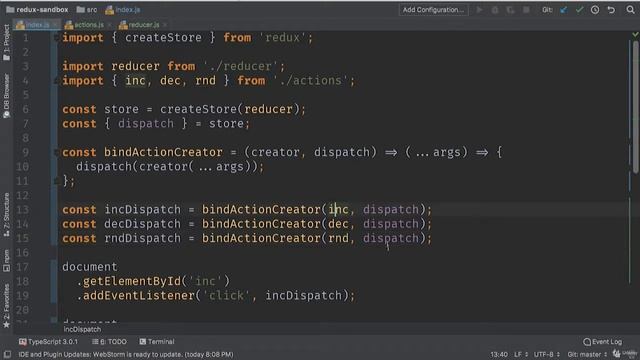
Task: Click the inspection status checkmark above scrollbar
Action: [635, 35]
